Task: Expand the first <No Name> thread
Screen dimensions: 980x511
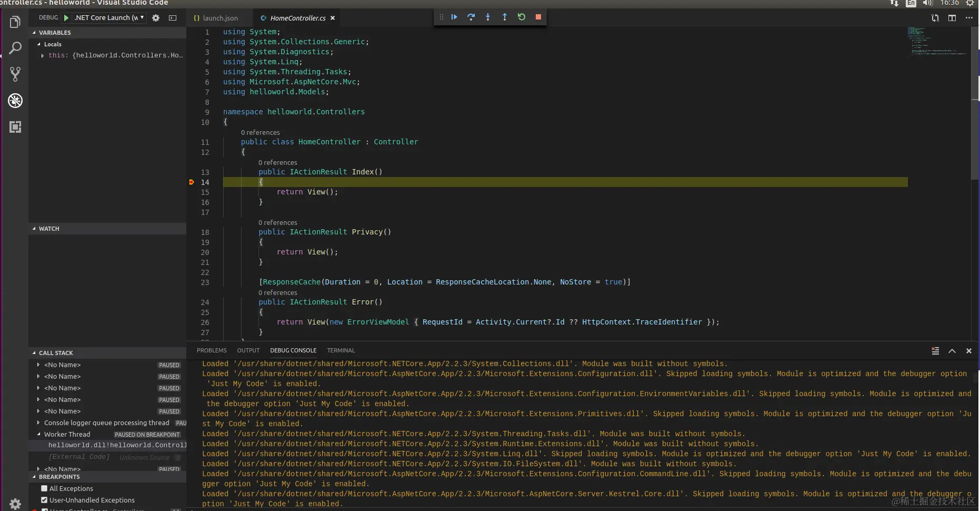Action: click(x=38, y=365)
